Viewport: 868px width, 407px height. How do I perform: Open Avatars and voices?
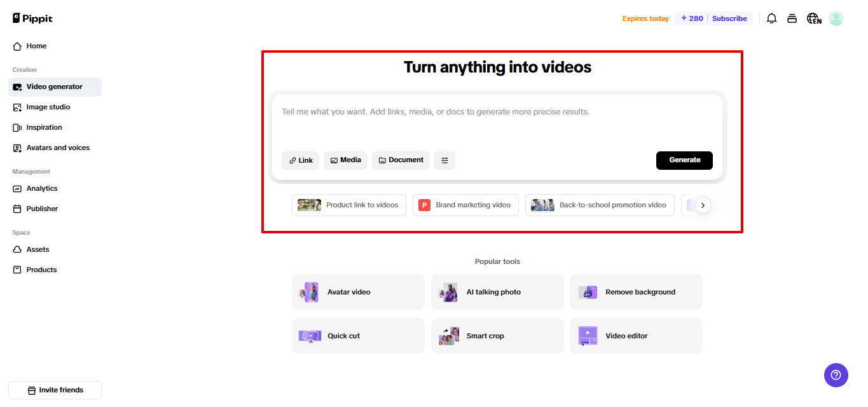click(x=57, y=148)
